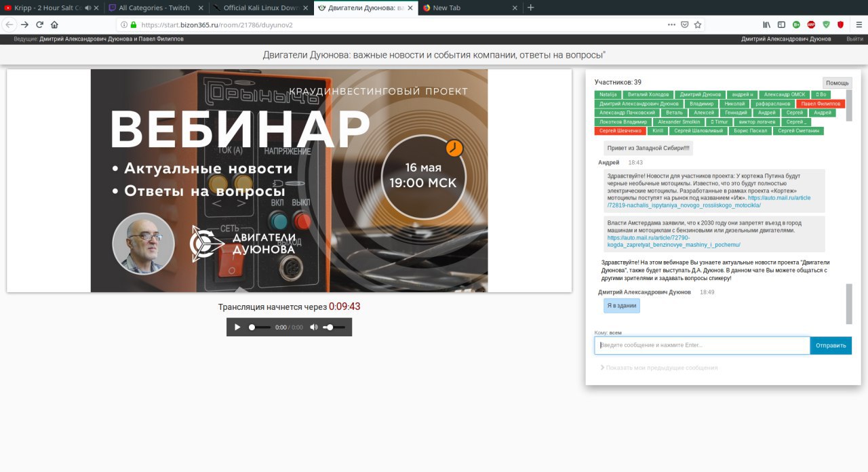Select red participant Павел Филиппов

821,104
